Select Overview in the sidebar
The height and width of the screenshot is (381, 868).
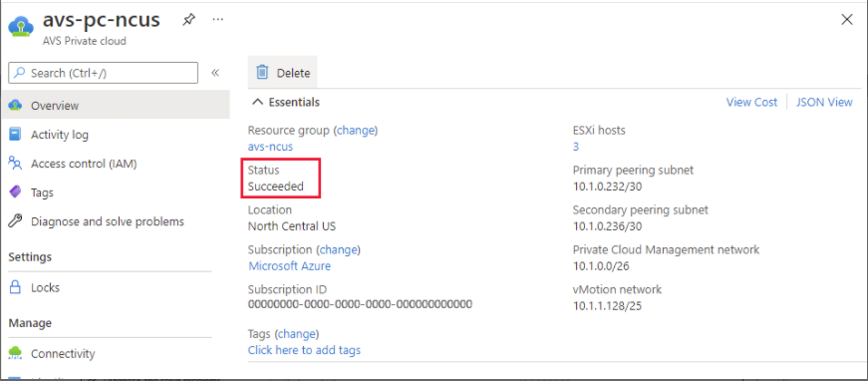(116, 105)
